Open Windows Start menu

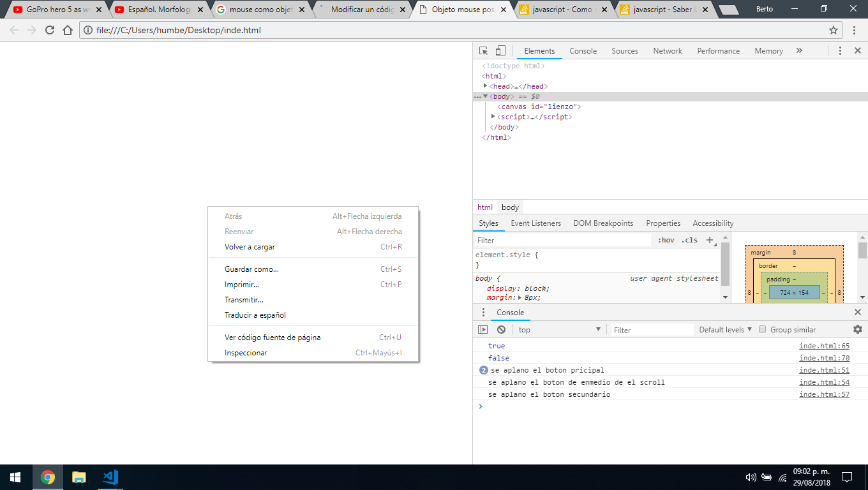(x=15, y=477)
